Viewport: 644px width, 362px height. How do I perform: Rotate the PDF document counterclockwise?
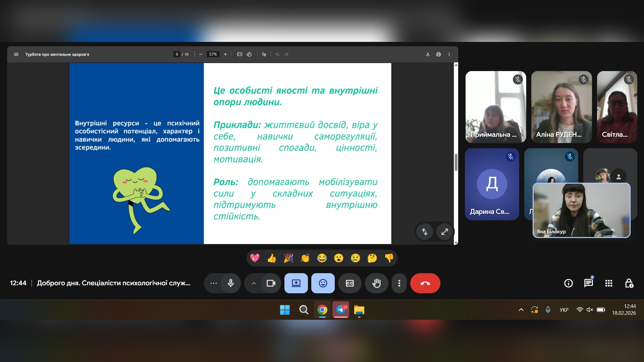click(x=249, y=54)
